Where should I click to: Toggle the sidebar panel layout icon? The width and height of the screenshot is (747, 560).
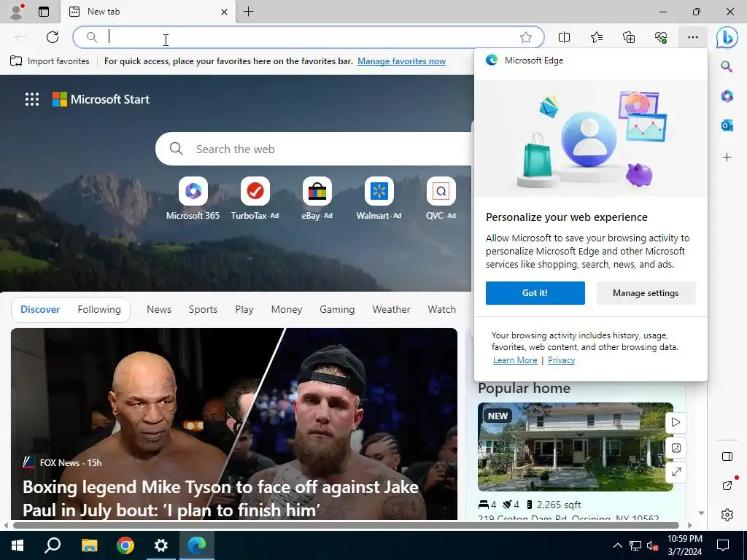coord(727,456)
